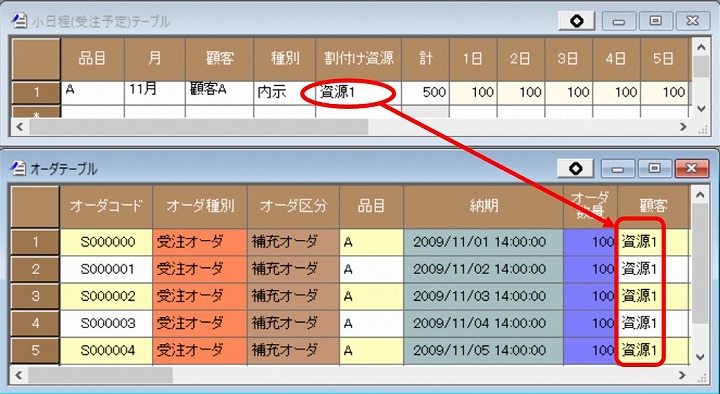This screenshot has width=720, height=394.
Task: Click scroll right arrow in 小日程 table
Action: point(683,126)
